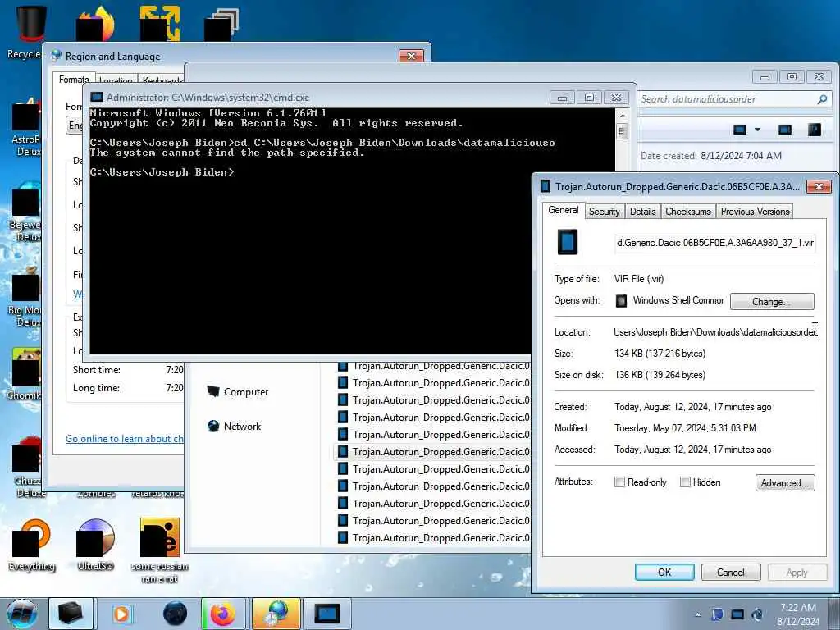
Task: Open 'some russian ran a rat' desktop icon
Action: (x=160, y=549)
